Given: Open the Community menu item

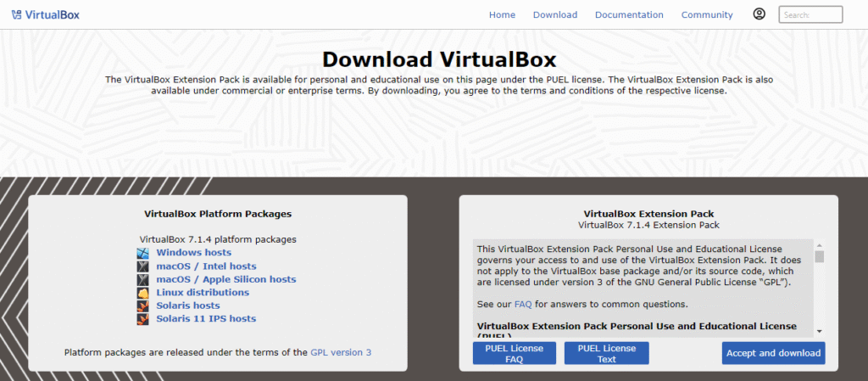Looking at the screenshot, I should tap(707, 15).
